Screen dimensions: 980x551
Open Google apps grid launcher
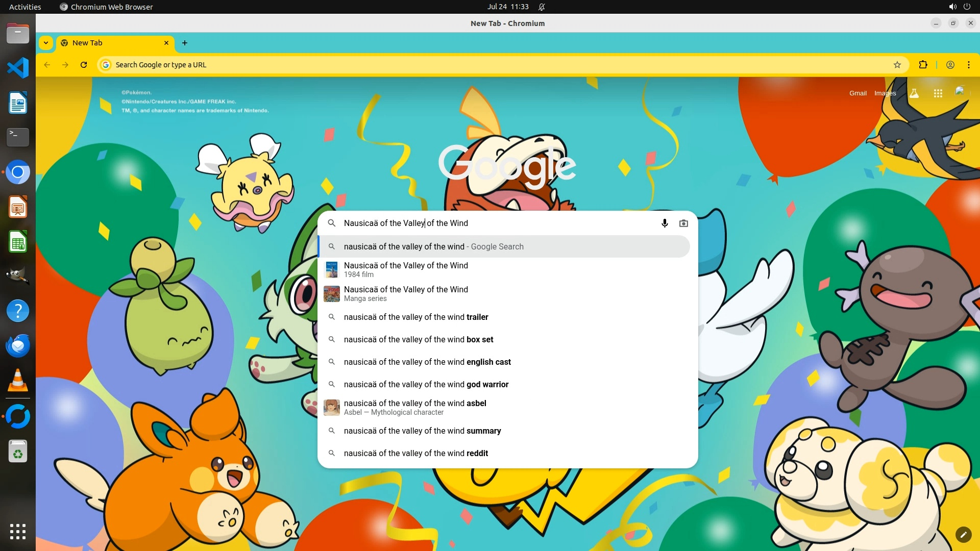(x=938, y=93)
